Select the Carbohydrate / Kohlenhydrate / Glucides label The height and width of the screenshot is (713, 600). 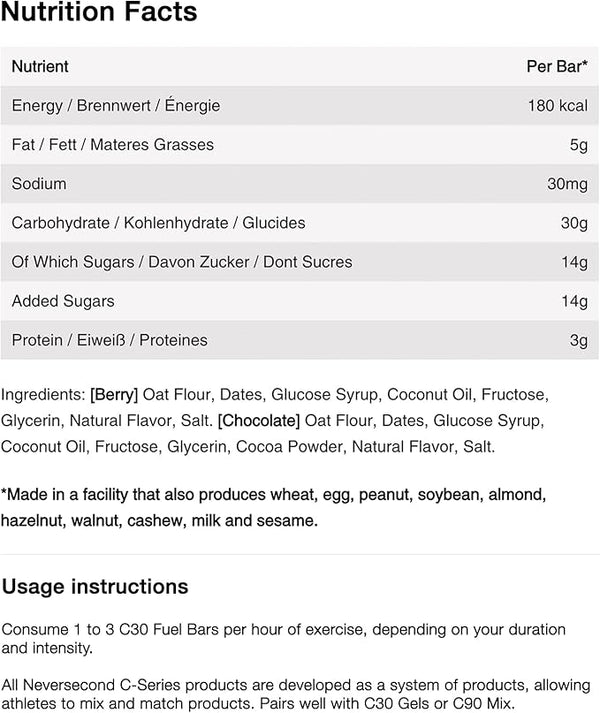click(158, 223)
